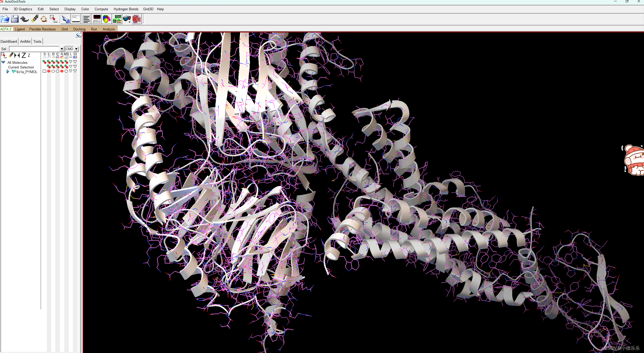Click the floppy disk save icon
This screenshot has width=644, height=353.
coord(15,19)
